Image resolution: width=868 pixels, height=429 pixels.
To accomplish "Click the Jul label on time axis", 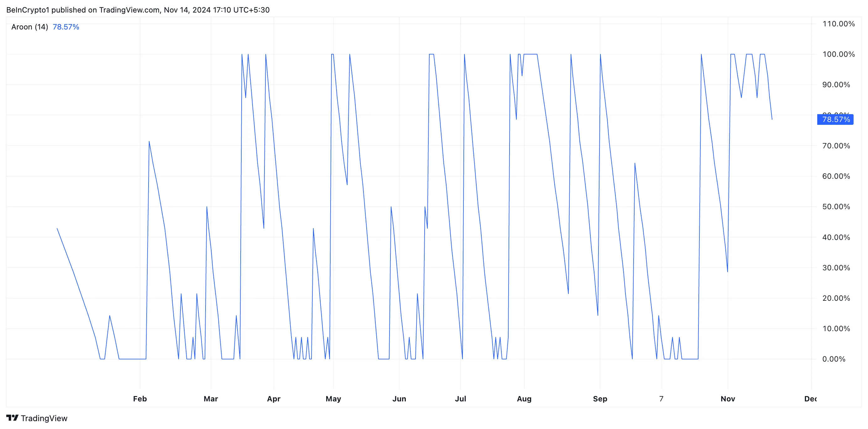I will tap(460, 399).
